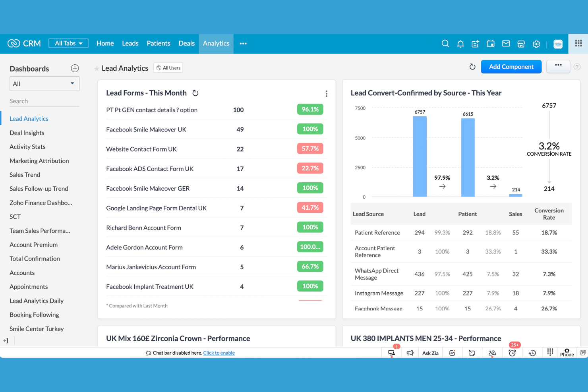588x392 pixels.
Task: Click 57.7% badge for Website Contact Form UK
Action: point(310,149)
